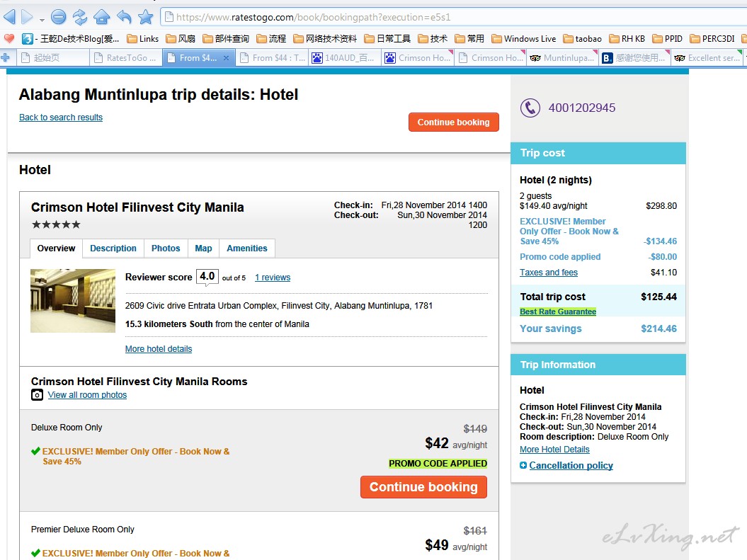Refresh the page with the reload icon
Screen dimensions: 747x560
(80, 17)
